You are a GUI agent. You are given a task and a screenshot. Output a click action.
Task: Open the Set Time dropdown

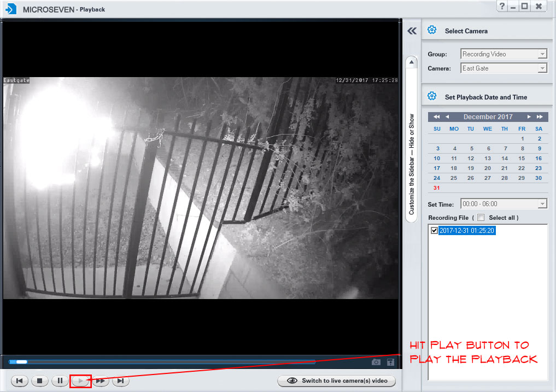[542, 204]
